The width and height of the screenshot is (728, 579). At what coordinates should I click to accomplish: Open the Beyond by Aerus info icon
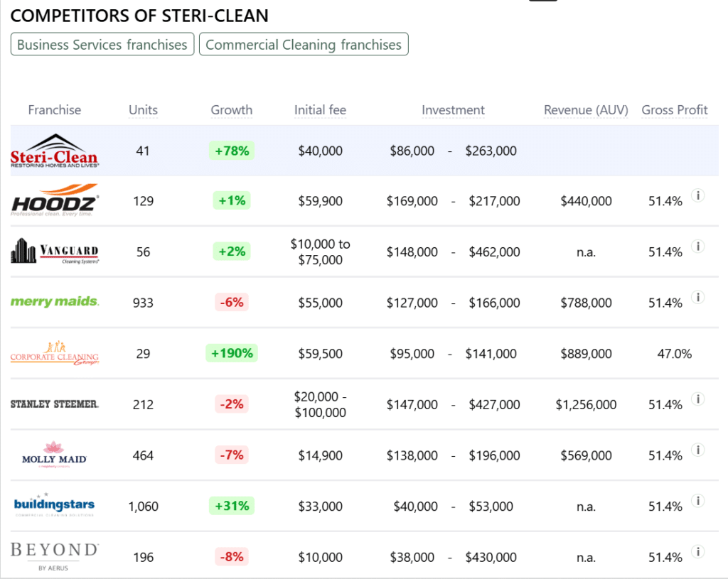698,551
